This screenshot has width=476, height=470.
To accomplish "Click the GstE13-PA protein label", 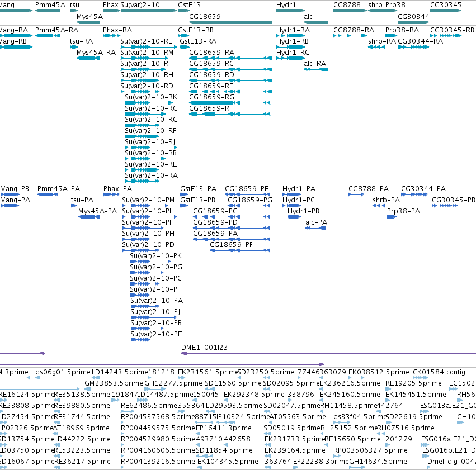I will coord(198,189).
